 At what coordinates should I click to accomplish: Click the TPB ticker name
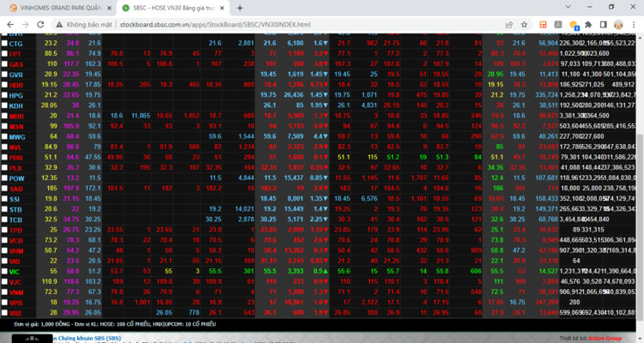[x=15, y=230]
